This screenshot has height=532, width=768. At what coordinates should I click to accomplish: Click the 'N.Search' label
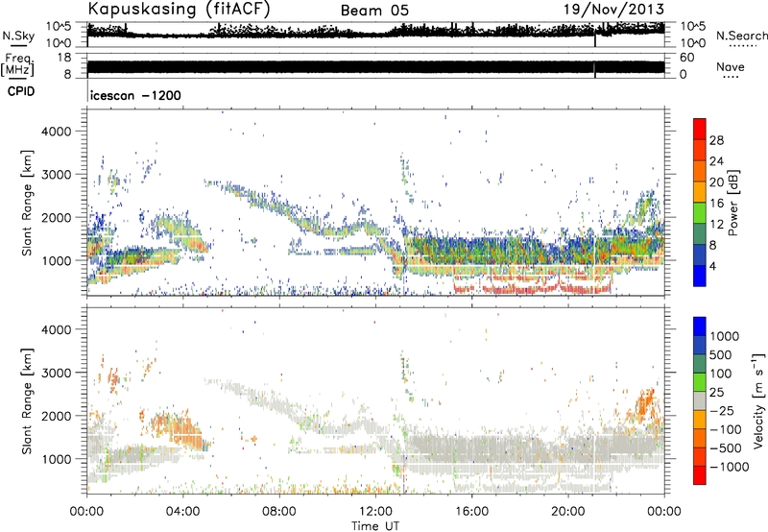[742, 36]
